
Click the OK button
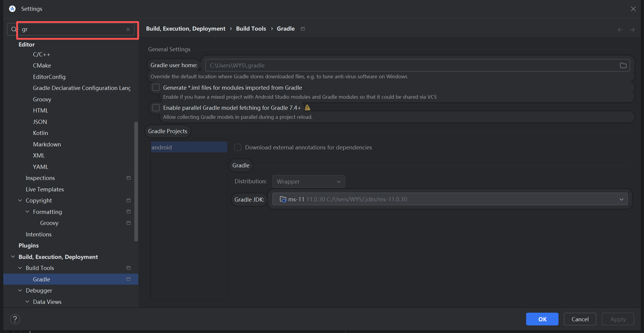(x=542, y=319)
